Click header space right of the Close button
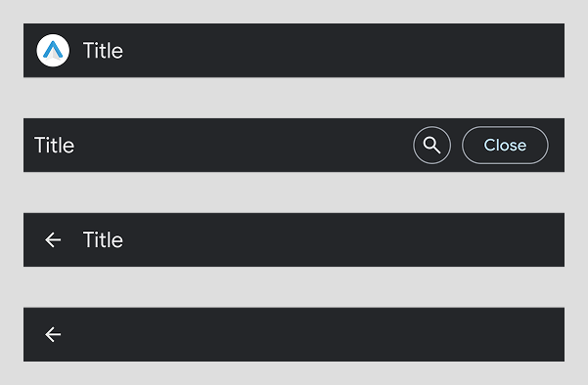 click(557, 145)
